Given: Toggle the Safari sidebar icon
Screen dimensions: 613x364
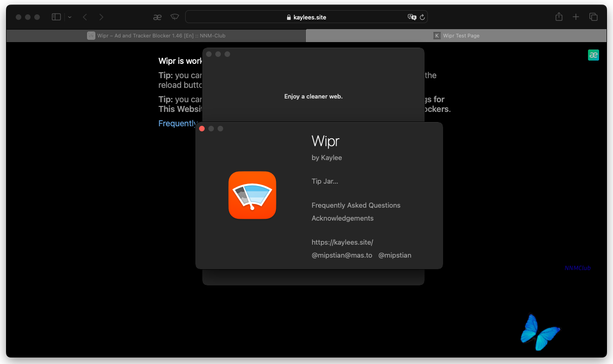Looking at the screenshot, I should tap(56, 17).
